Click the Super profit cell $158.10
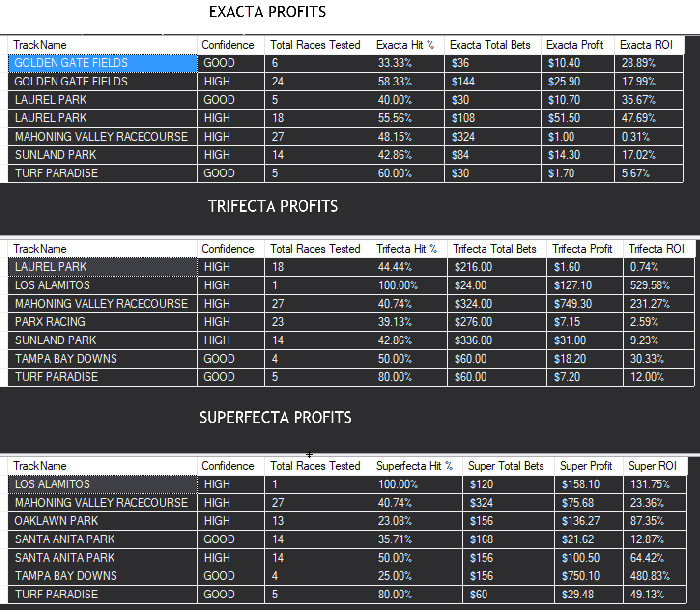 (588, 484)
